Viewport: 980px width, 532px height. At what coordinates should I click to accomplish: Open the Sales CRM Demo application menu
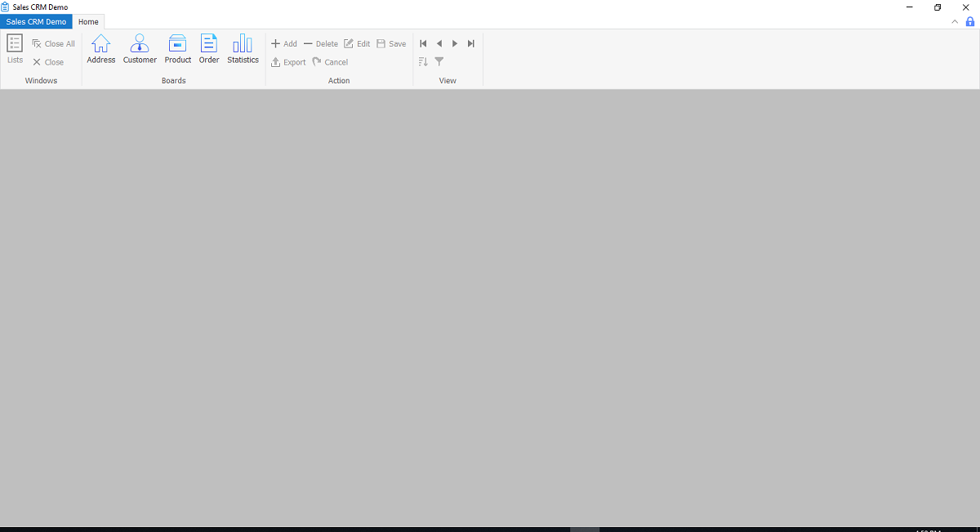pos(36,22)
